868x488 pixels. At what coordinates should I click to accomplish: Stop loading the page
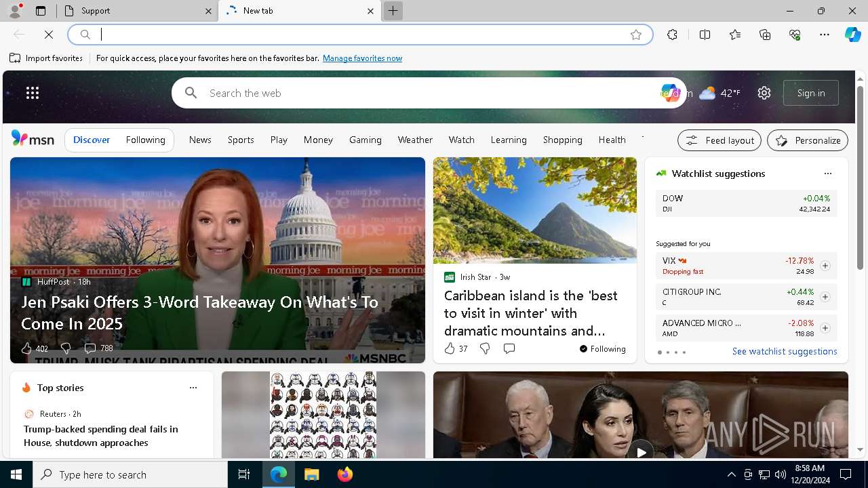(x=49, y=35)
